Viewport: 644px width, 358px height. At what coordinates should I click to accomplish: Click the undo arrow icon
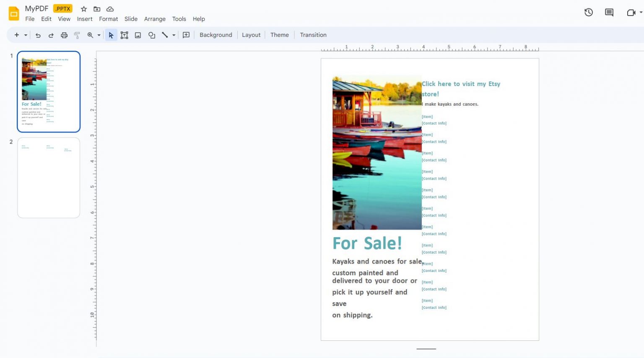point(38,35)
